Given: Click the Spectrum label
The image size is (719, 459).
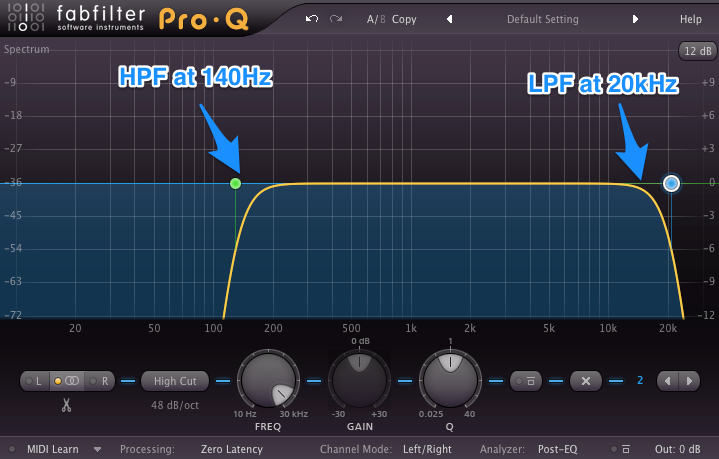Looking at the screenshot, I should click(27, 49).
